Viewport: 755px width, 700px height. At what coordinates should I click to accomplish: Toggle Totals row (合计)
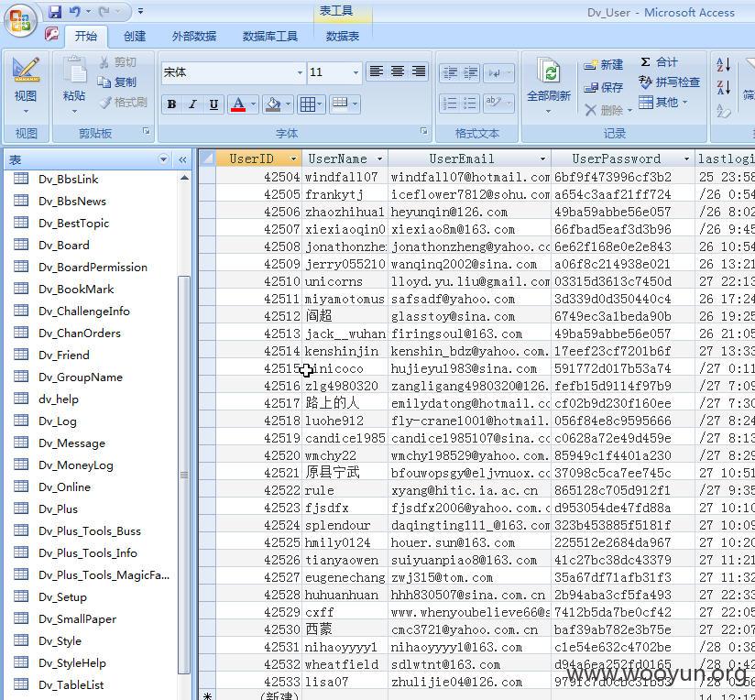(x=658, y=62)
